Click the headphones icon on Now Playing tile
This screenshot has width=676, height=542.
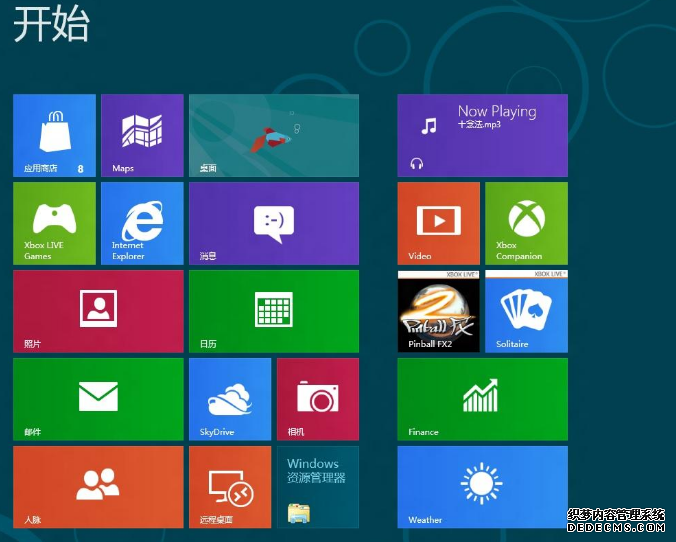click(x=416, y=163)
